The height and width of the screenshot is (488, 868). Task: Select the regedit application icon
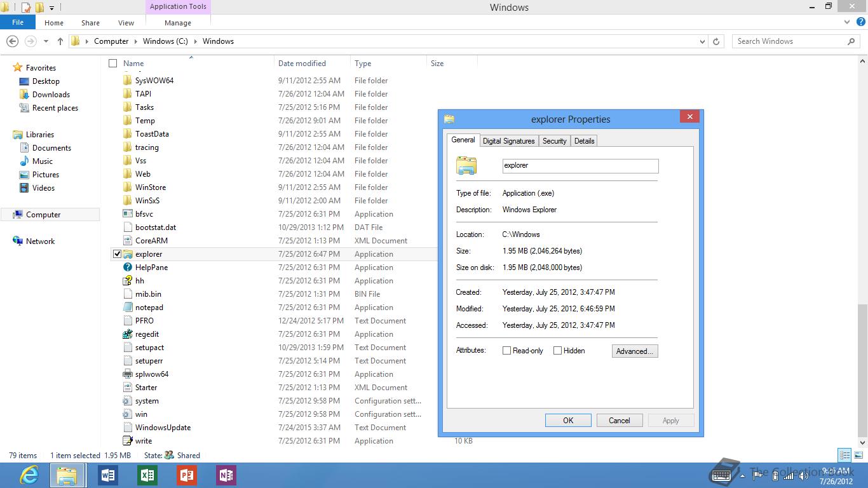[128, 334]
